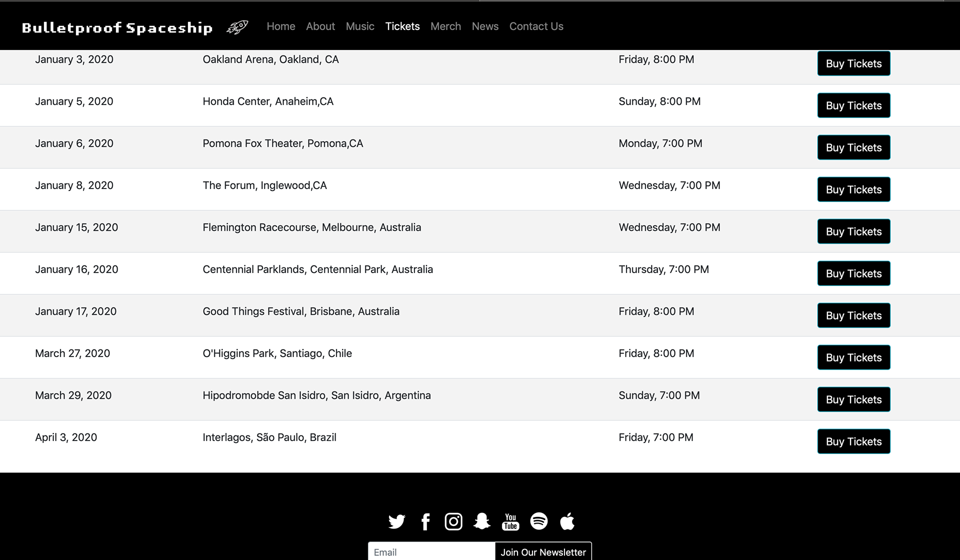
Task: Select the date March 29, 2020
Action: pos(73,395)
